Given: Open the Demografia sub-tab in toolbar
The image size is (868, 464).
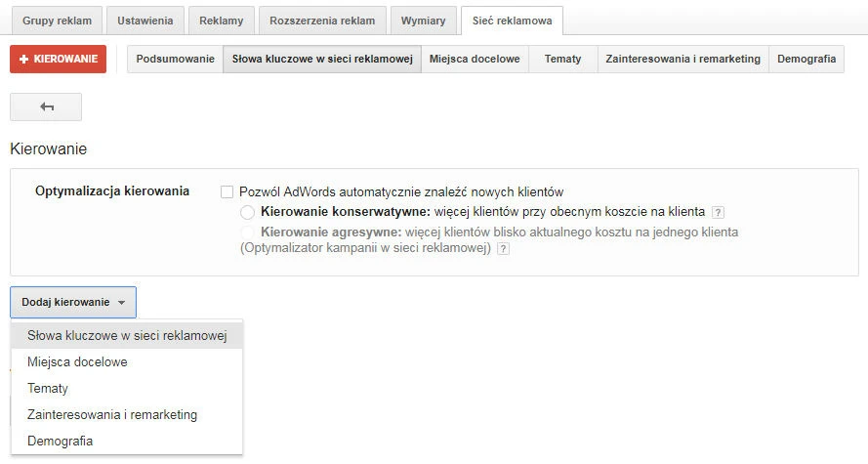Looking at the screenshot, I should (x=806, y=59).
